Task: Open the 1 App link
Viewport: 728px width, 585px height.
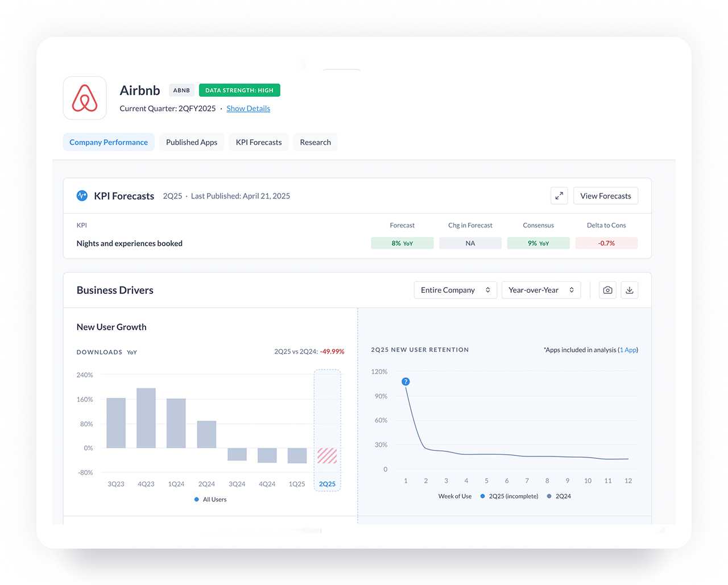Action: (x=628, y=350)
